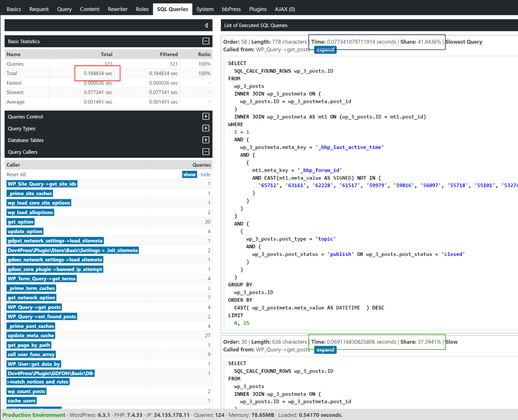Screen dimensions: 518x420
Task: Click the hide link for all callers
Action: [x=205, y=174]
